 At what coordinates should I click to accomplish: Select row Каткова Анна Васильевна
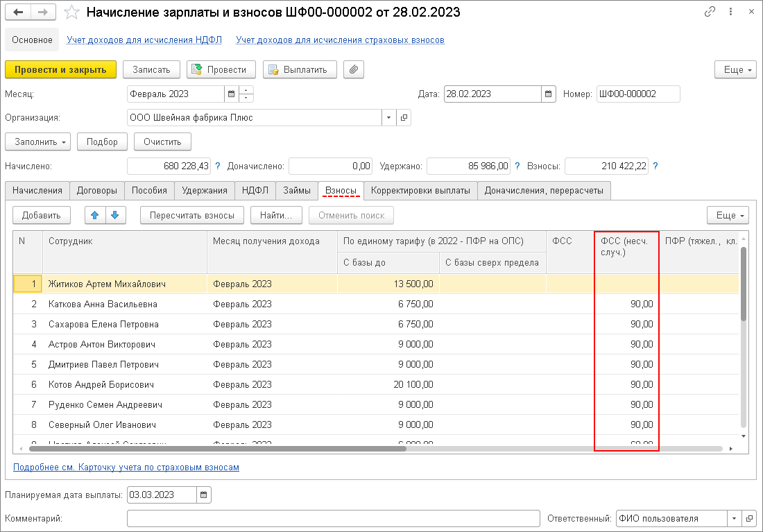[376, 304]
